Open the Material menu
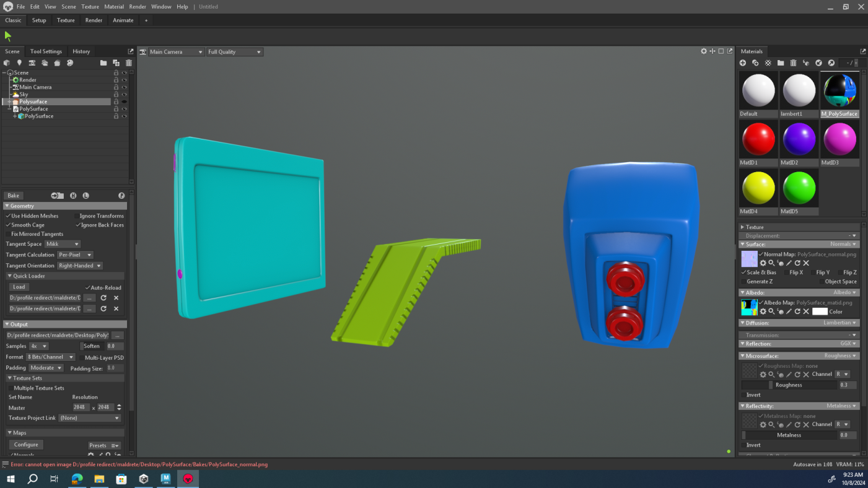The image size is (868, 488). [114, 7]
